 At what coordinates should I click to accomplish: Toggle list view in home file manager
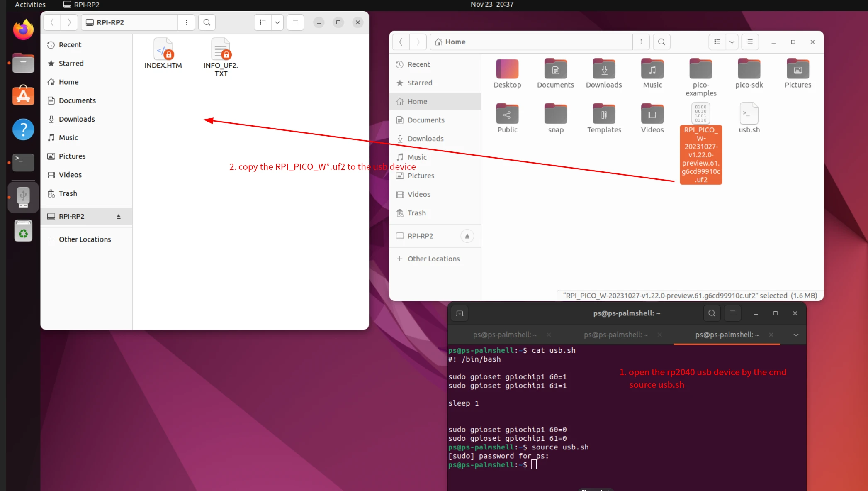point(717,42)
